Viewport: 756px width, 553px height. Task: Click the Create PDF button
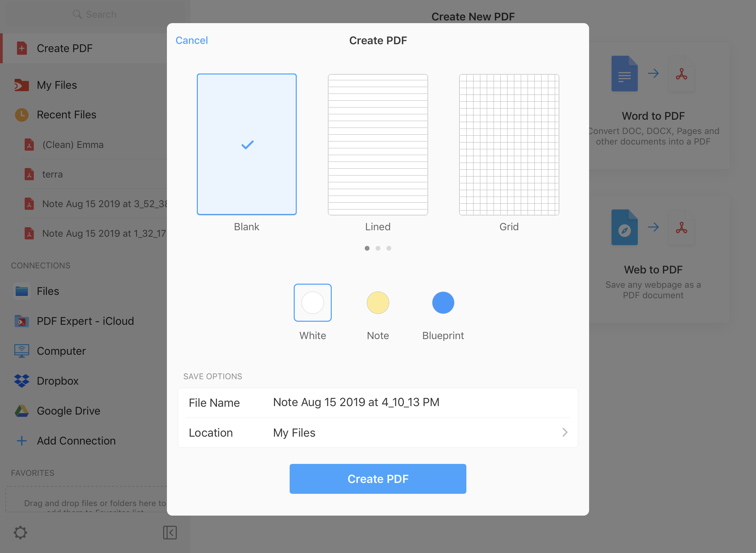pos(378,478)
